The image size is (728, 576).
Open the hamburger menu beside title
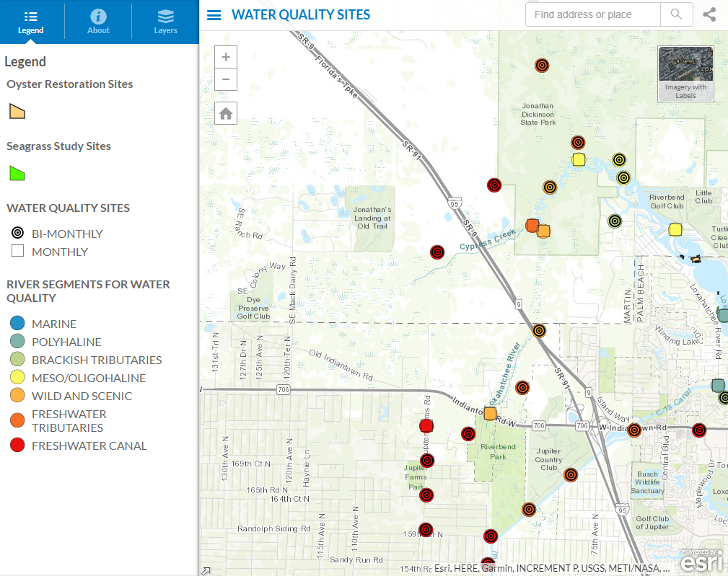point(214,15)
